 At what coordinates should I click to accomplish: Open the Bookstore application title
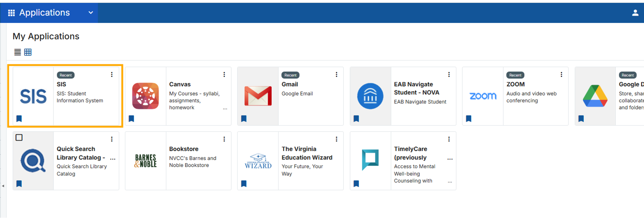pos(184,149)
